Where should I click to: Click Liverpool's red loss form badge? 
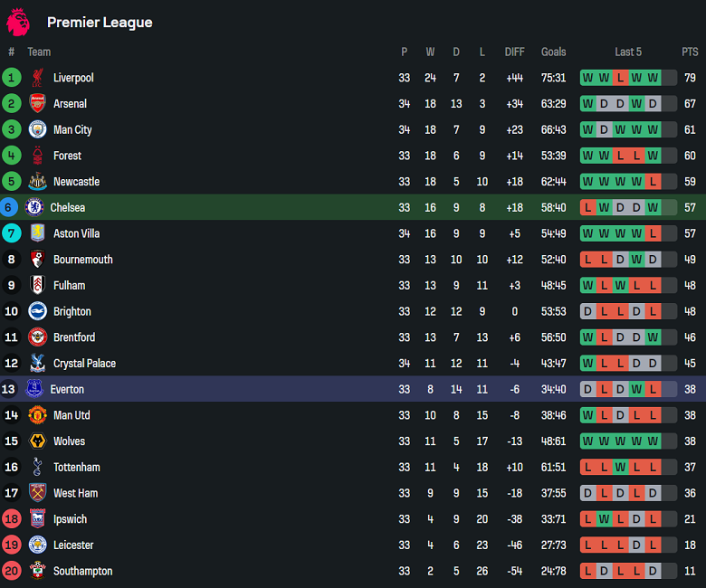pyautogui.click(x=620, y=78)
